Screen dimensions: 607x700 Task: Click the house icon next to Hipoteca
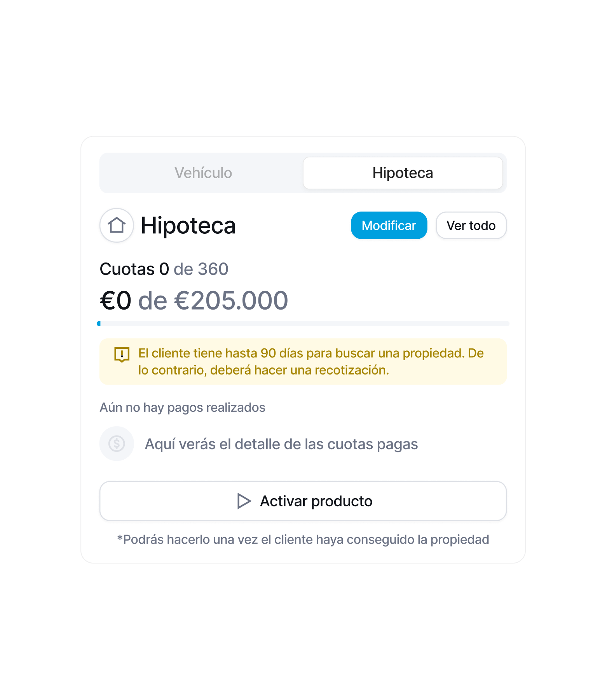pos(117,225)
